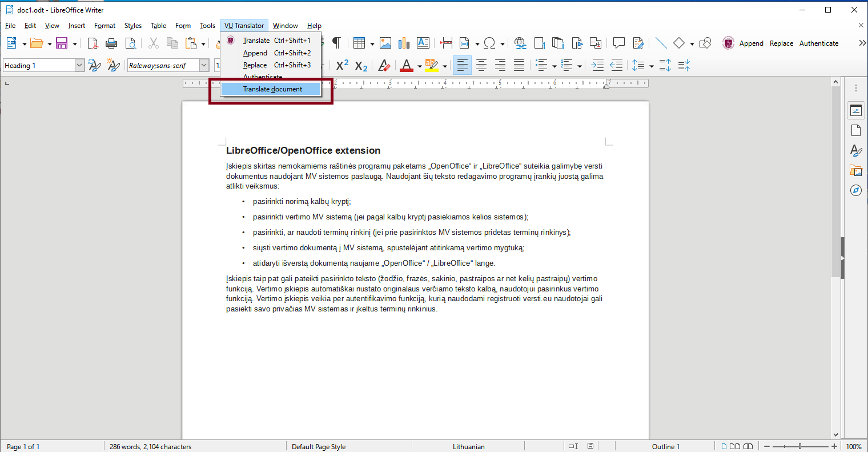868x452 pixels.
Task: Select book view in status bar
Action: tap(748, 446)
